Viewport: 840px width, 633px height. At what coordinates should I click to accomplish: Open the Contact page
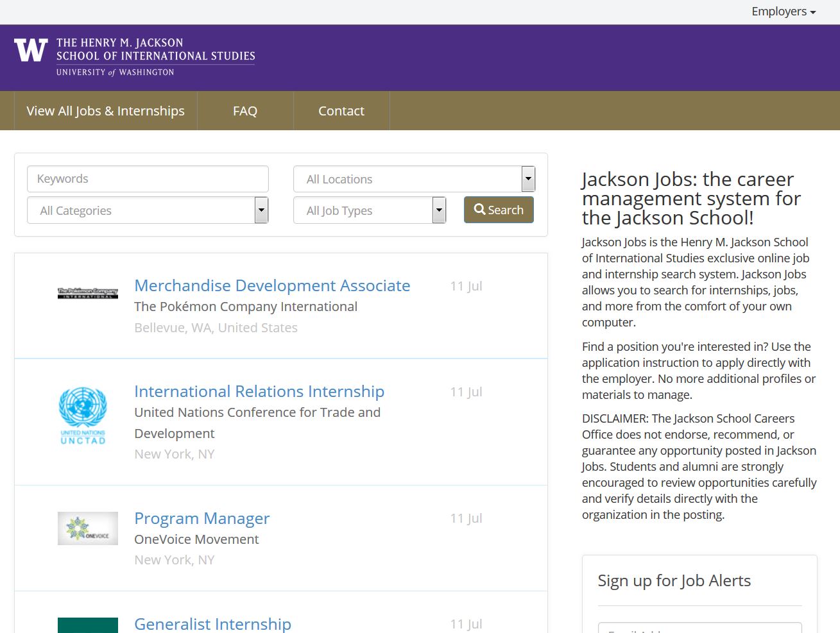click(x=341, y=111)
